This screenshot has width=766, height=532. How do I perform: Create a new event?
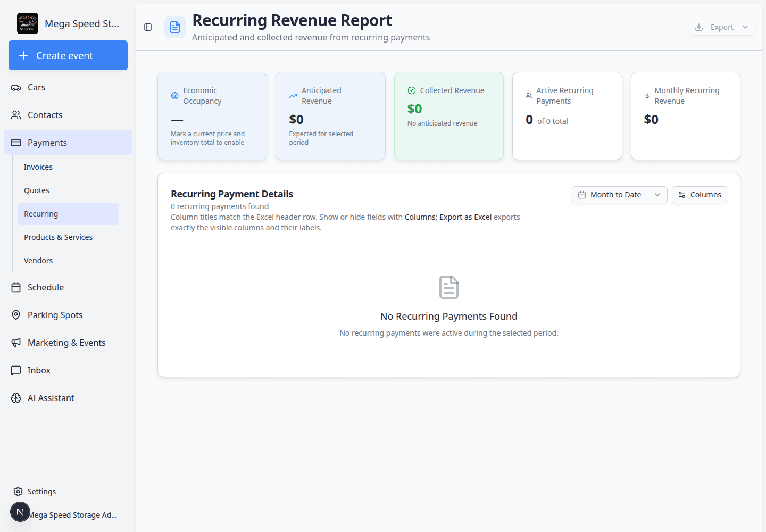(x=68, y=55)
